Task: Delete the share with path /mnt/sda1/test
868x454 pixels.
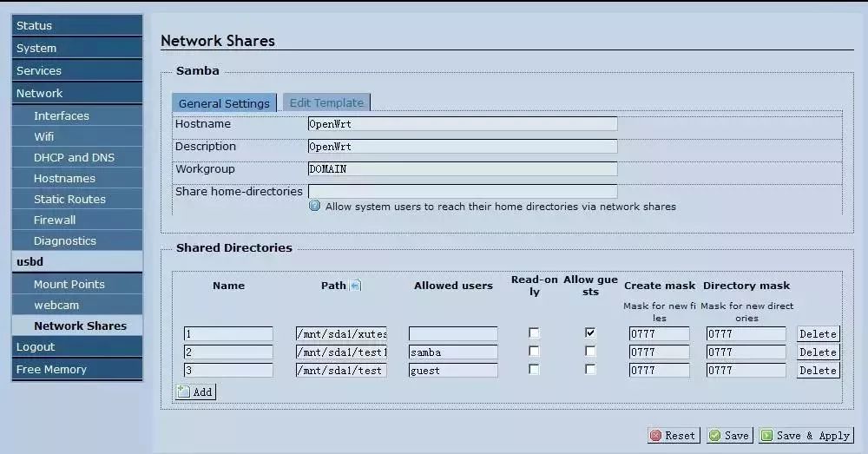Action: [x=817, y=371]
